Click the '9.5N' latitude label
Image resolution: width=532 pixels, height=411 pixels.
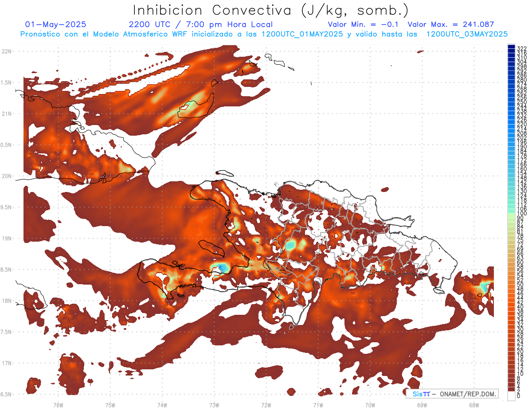point(7,207)
